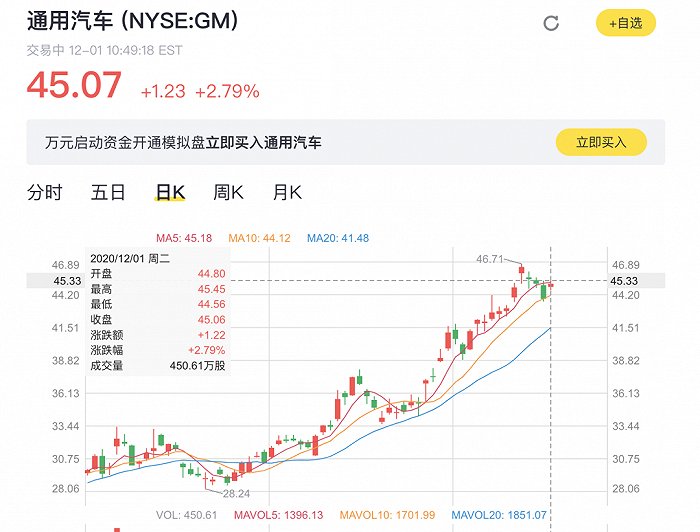The image size is (700, 532).
Task: Click the MA20: 41.48 indicator label
Action: [338, 238]
